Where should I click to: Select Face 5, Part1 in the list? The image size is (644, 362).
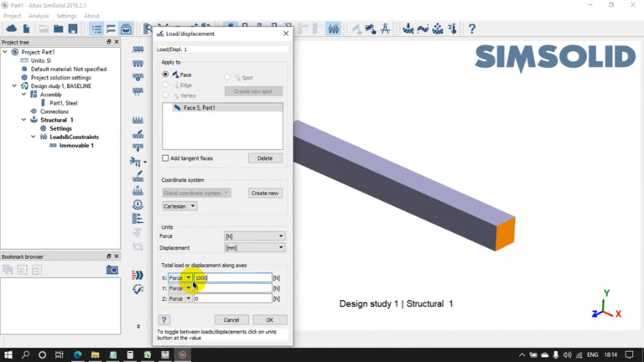222,107
